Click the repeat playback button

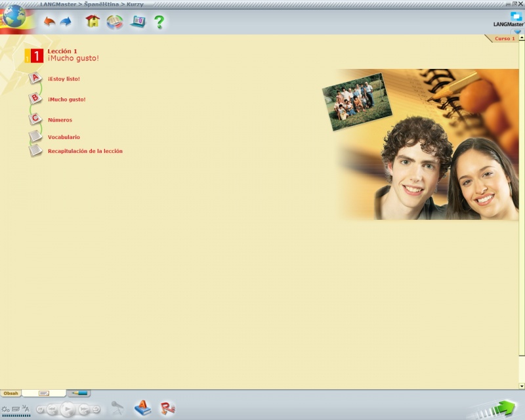(x=96, y=409)
